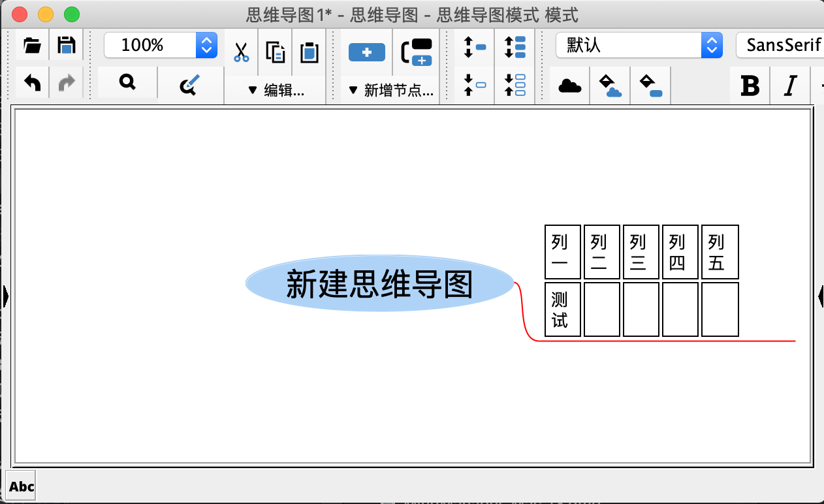Click the paste clipboard icon

[x=309, y=52]
